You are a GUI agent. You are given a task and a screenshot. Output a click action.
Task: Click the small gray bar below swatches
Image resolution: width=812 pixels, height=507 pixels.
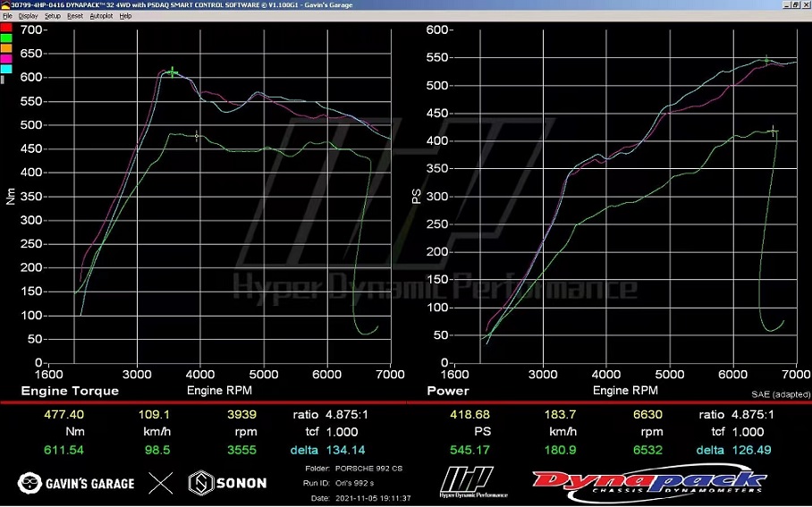tap(3, 80)
